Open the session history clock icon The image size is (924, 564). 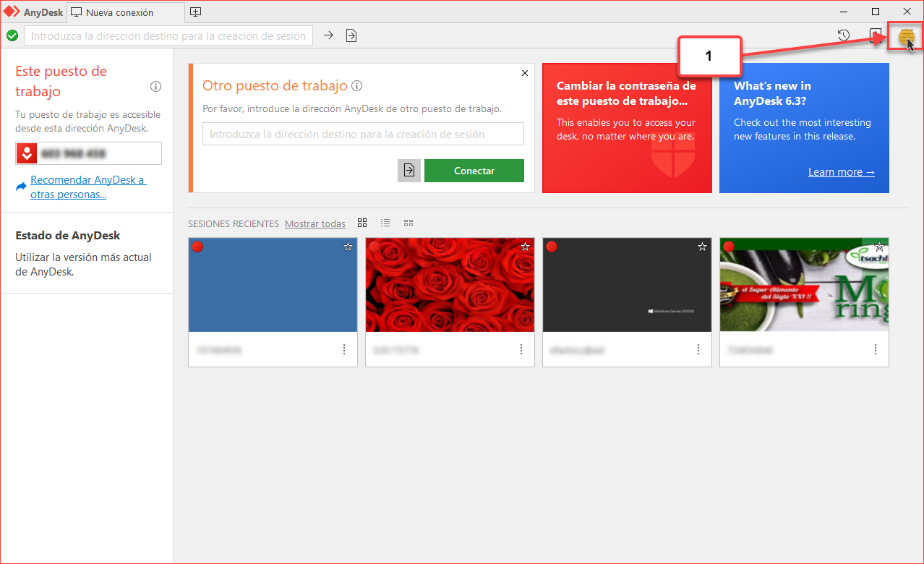click(x=843, y=35)
